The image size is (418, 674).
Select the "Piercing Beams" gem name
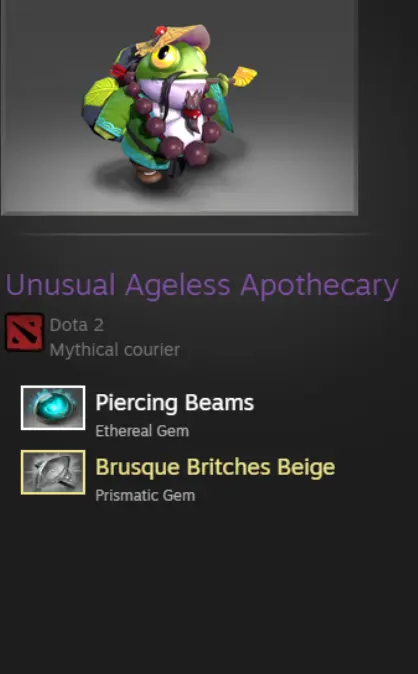click(x=174, y=403)
